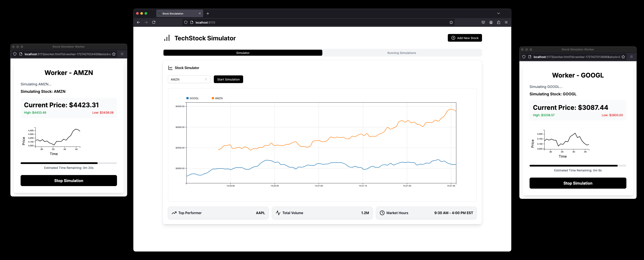Click the "$4000.00" chart axis label

coord(180,127)
